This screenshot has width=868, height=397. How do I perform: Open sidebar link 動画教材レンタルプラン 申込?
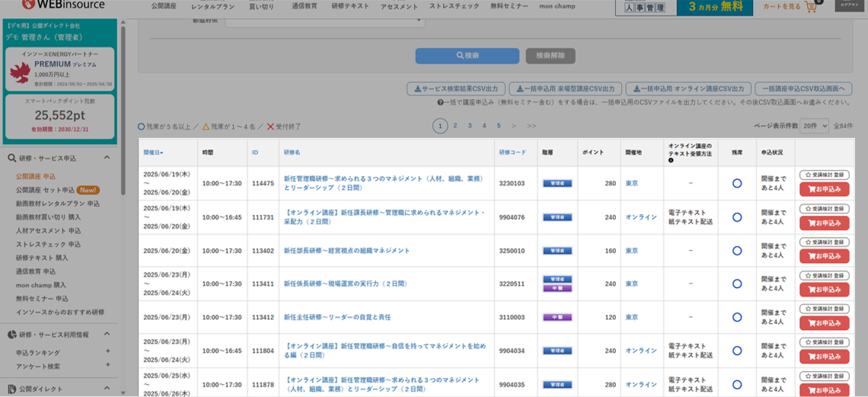pyautogui.click(x=58, y=203)
